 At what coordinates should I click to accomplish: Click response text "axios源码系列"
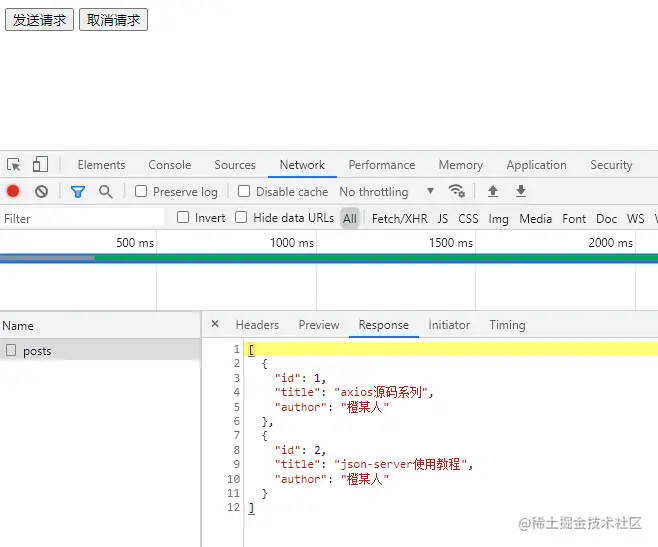[381, 392]
